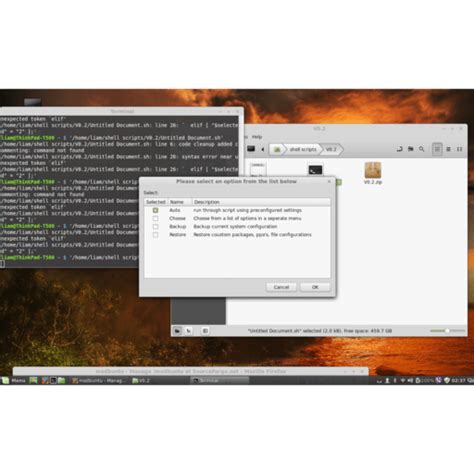The width and height of the screenshot is (474, 474).
Task: Click the 'Restore' name cell
Action: [x=177, y=235]
